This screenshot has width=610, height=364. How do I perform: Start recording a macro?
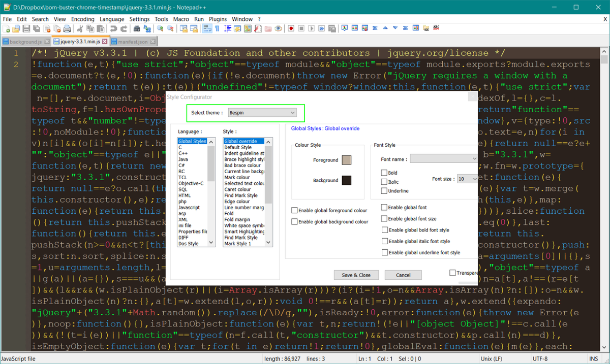coord(291,28)
